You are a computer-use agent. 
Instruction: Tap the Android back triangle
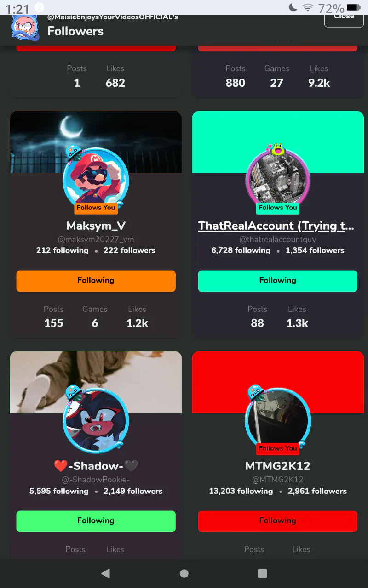pos(105,573)
